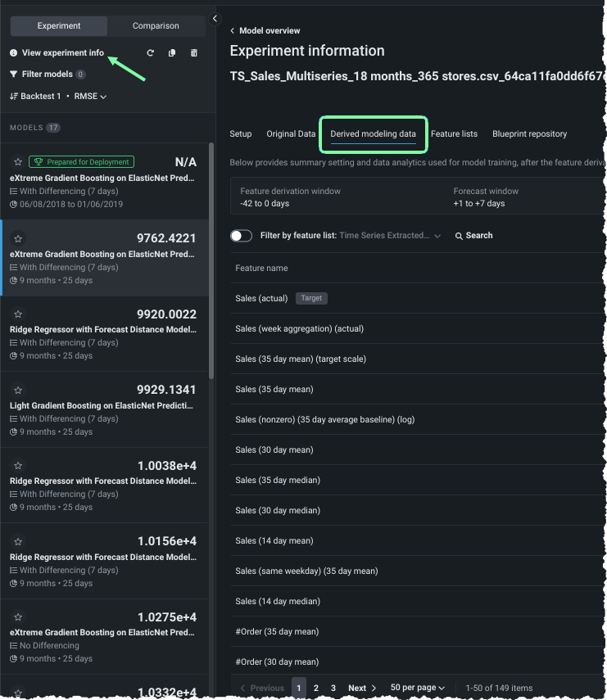The height and width of the screenshot is (700, 607).
Task: Go to page 2 of features
Action: click(316, 689)
